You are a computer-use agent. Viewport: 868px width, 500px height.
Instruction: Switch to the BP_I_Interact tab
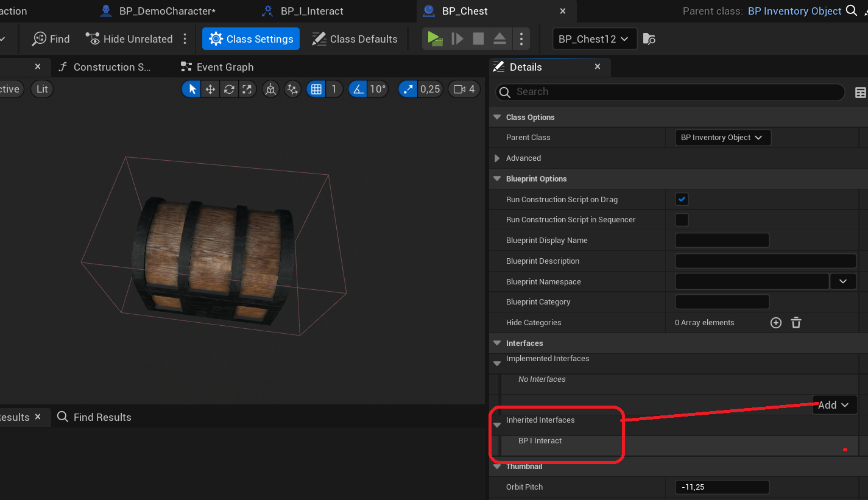tap(312, 11)
